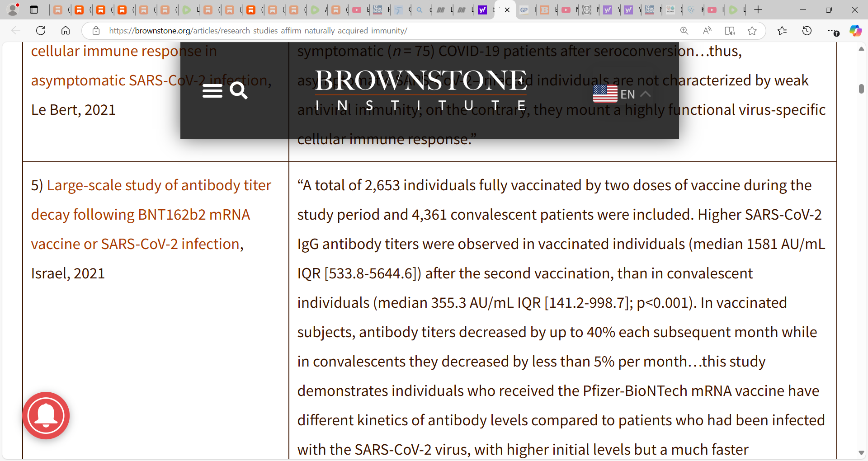
Task: Open the Brownstone hamburger menu
Action: [212, 91]
